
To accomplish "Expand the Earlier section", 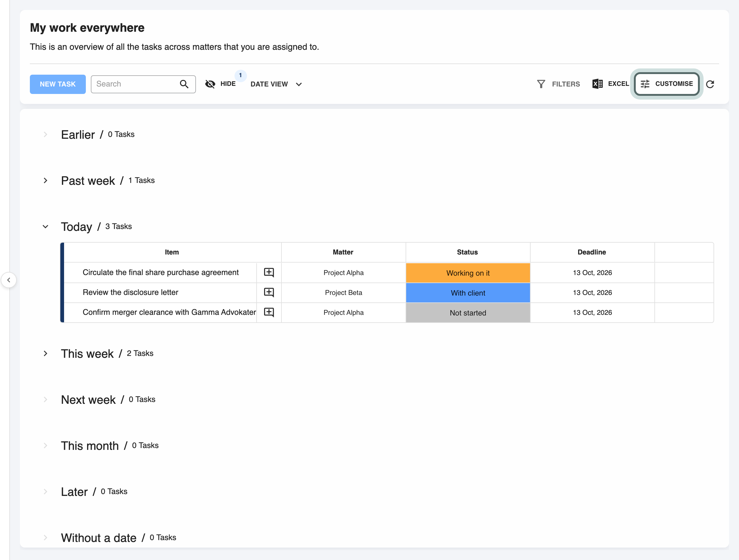I will coord(45,134).
